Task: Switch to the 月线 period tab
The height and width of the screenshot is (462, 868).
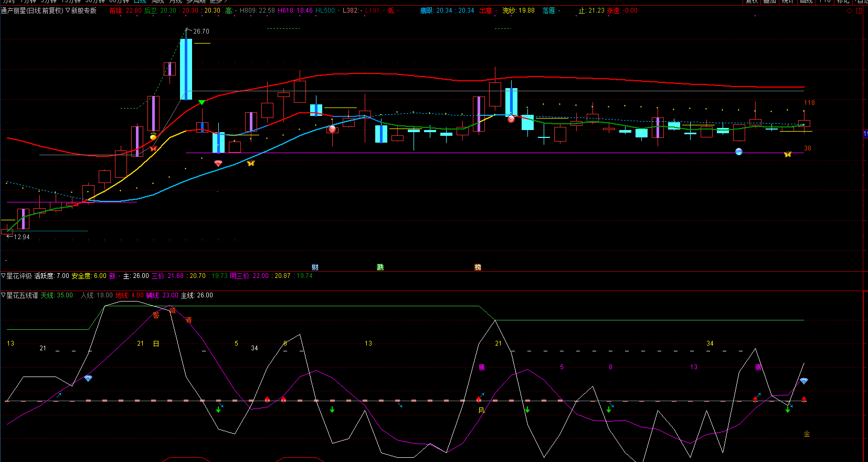Action: point(175,2)
